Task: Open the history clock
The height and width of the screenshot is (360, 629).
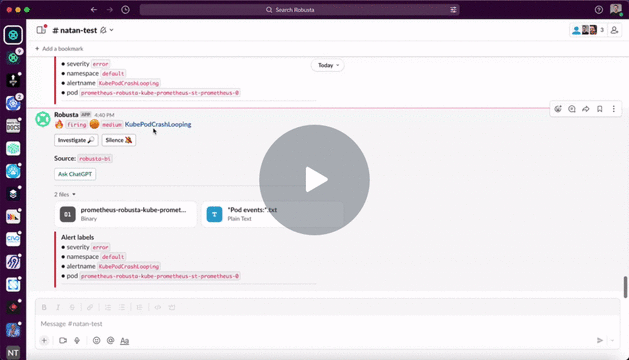Action: click(126, 10)
